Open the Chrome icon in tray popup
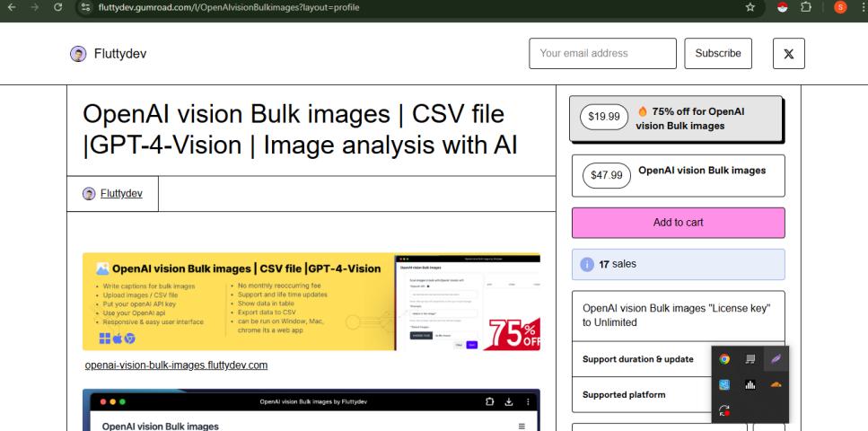 (x=724, y=359)
